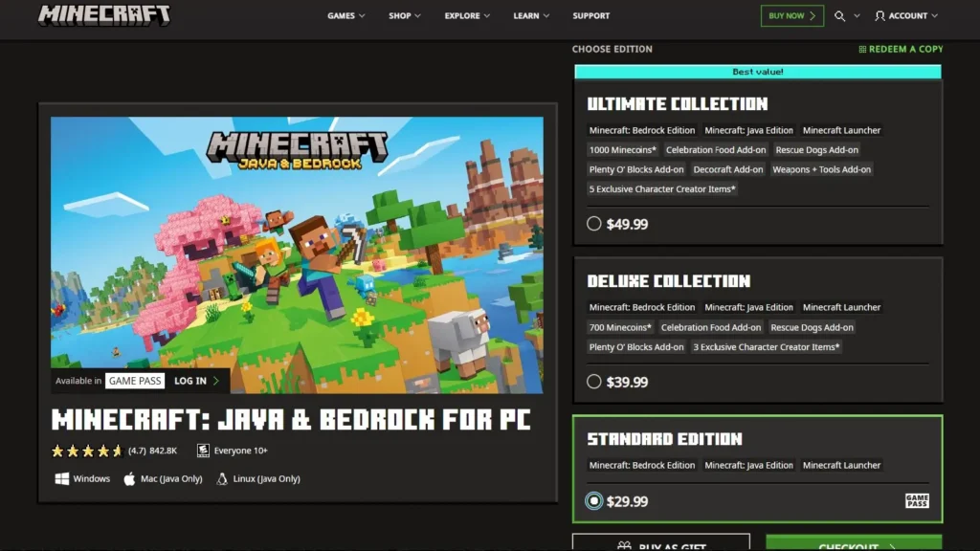Click the Windows platform icon
980x551 pixels.
62,478
